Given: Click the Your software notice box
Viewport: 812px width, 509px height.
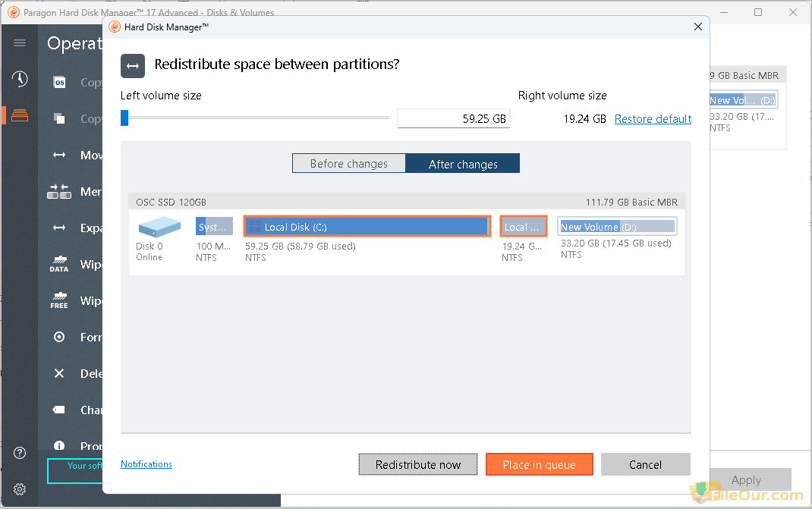Looking at the screenshot, I should tap(76, 471).
